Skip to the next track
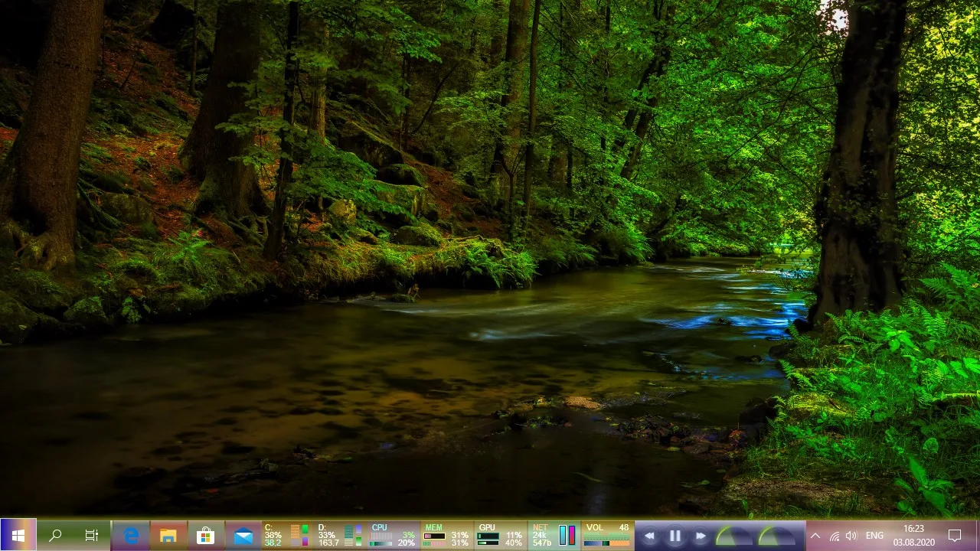This screenshot has height=551, width=980. click(x=701, y=536)
